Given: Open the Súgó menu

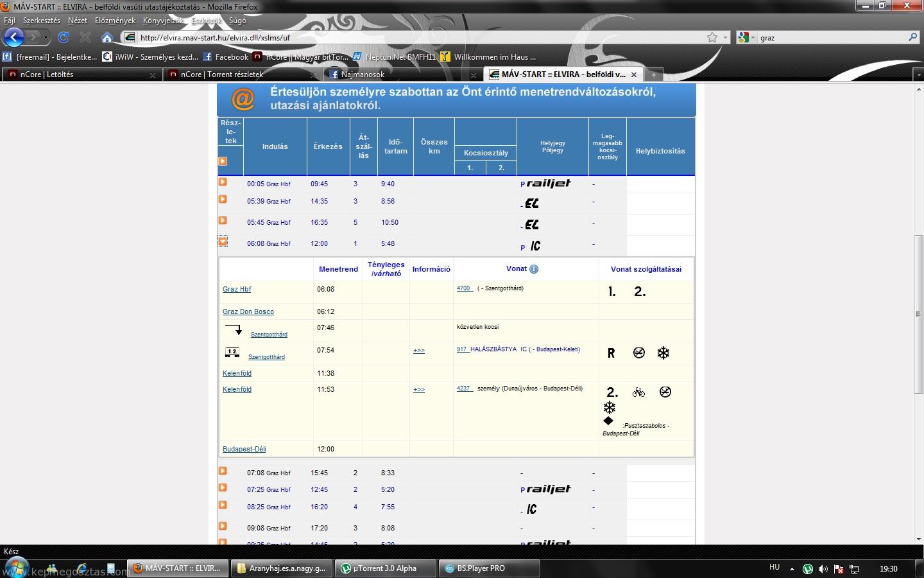Looking at the screenshot, I should (237, 21).
